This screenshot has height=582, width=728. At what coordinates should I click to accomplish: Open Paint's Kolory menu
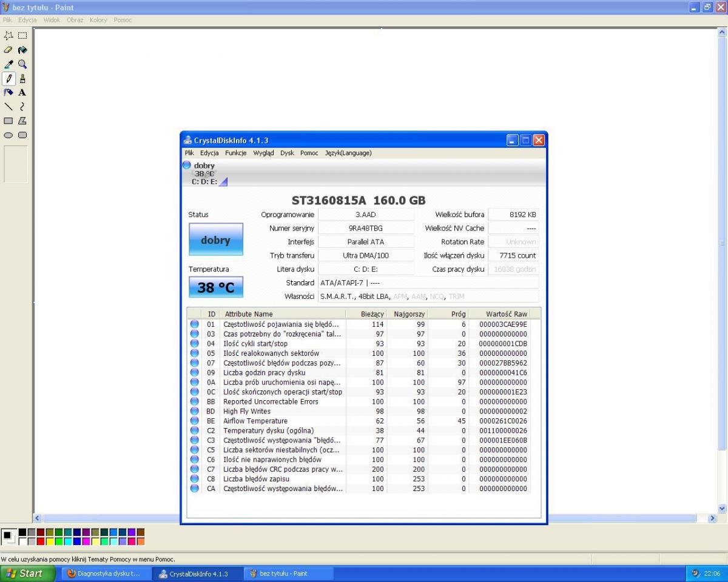click(x=98, y=20)
